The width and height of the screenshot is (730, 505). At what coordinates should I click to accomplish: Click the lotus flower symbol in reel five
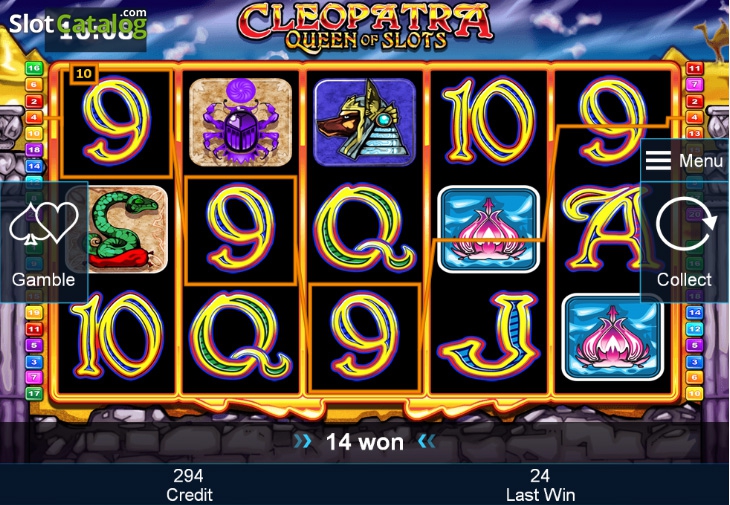coord(613,337)
